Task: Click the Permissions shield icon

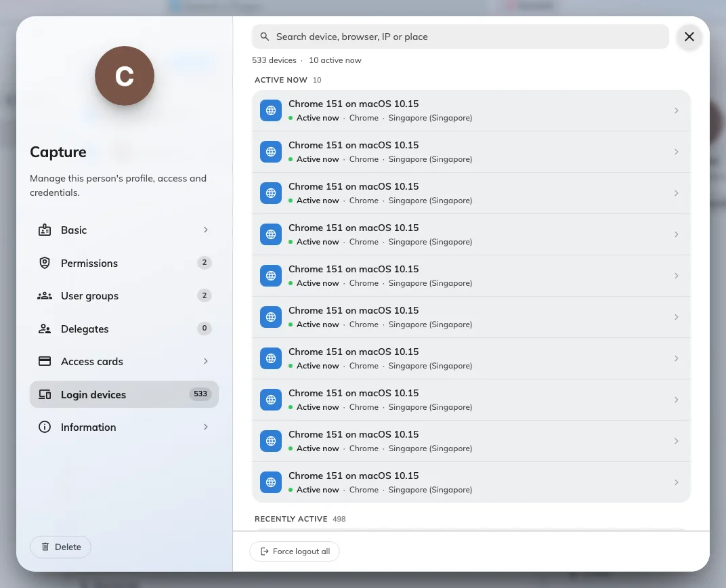Action: click(x=45, y=263)
